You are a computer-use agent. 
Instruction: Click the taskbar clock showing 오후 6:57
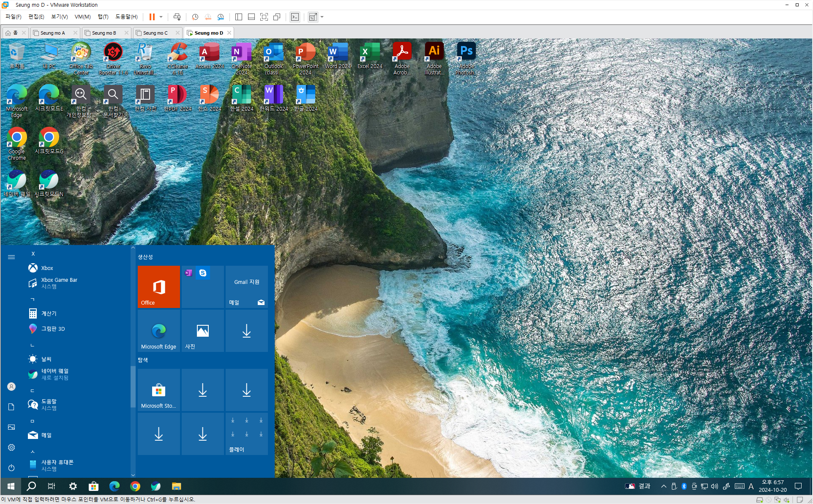tap(772, 486)
